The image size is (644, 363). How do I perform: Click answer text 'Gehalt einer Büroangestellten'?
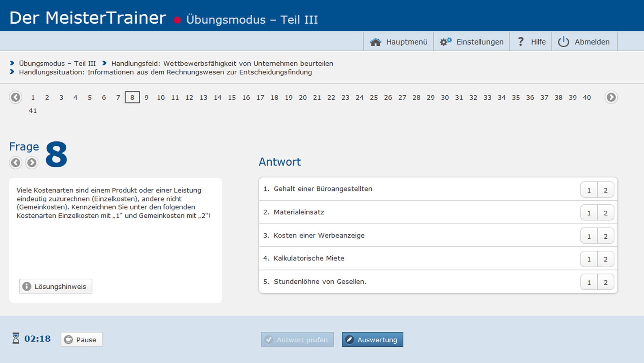point(323,189)
